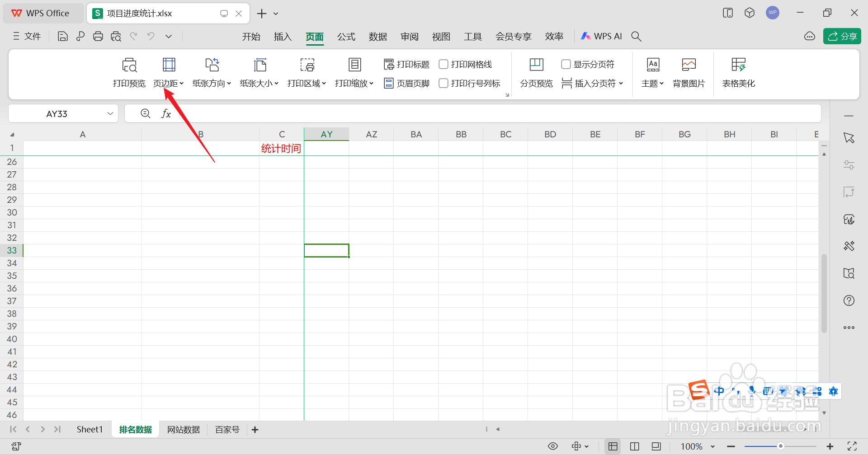Open WPS AI assistant
This screenshot has height=455, width=868.
pyautogui.click(x=602, y=37)
